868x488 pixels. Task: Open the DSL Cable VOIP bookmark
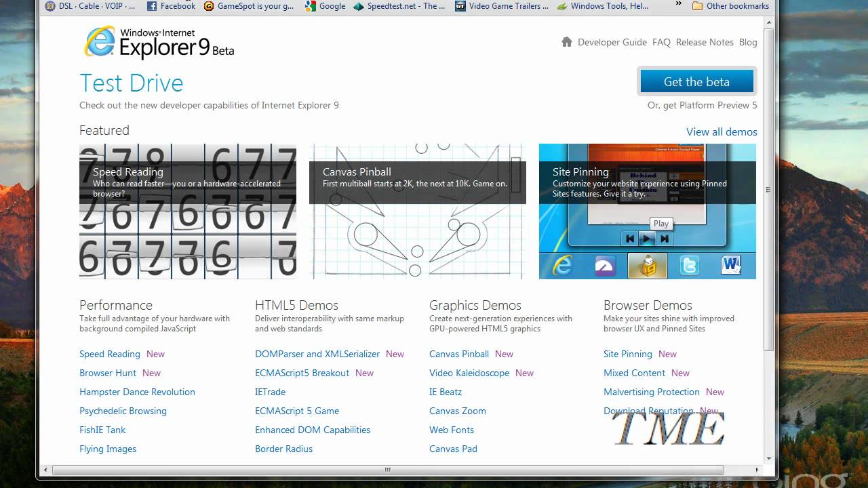(x=90, y=6)
